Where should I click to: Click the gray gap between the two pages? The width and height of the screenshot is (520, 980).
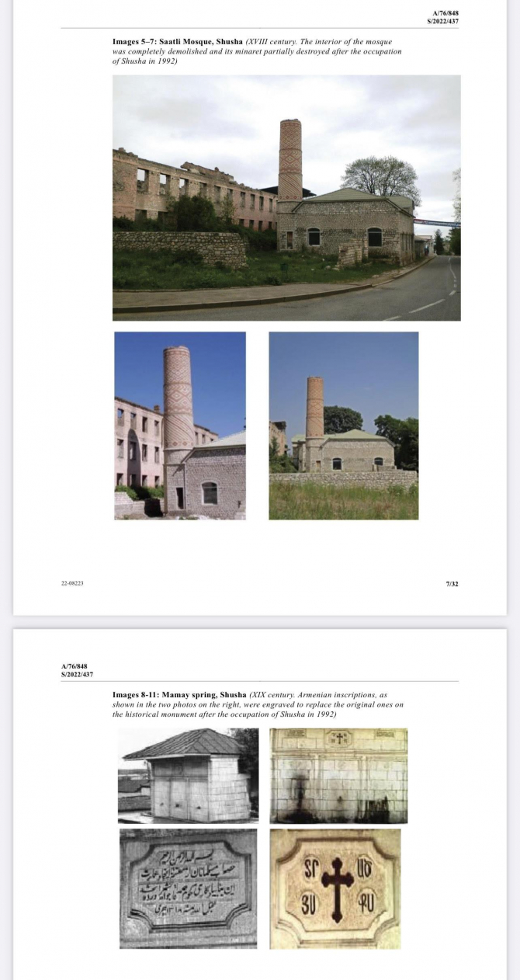260,622
